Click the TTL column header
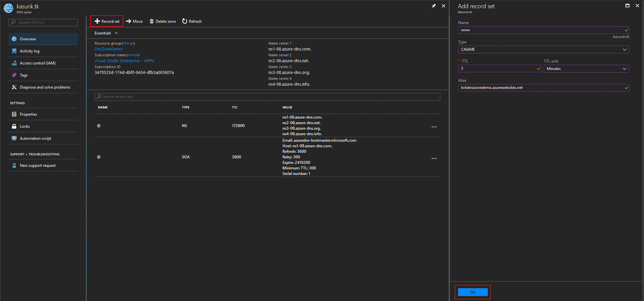Viewport: 644px width, 301px height. click(x=235, y=107)
